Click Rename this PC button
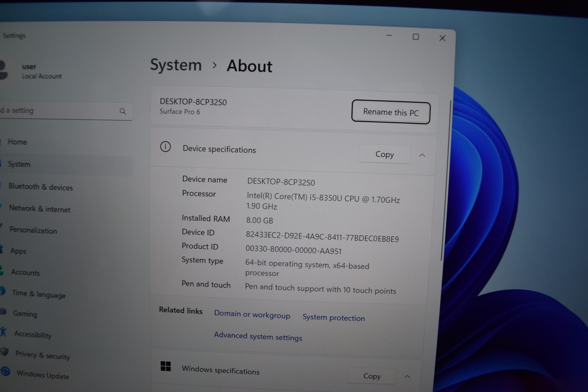 [x=391, y=112]
